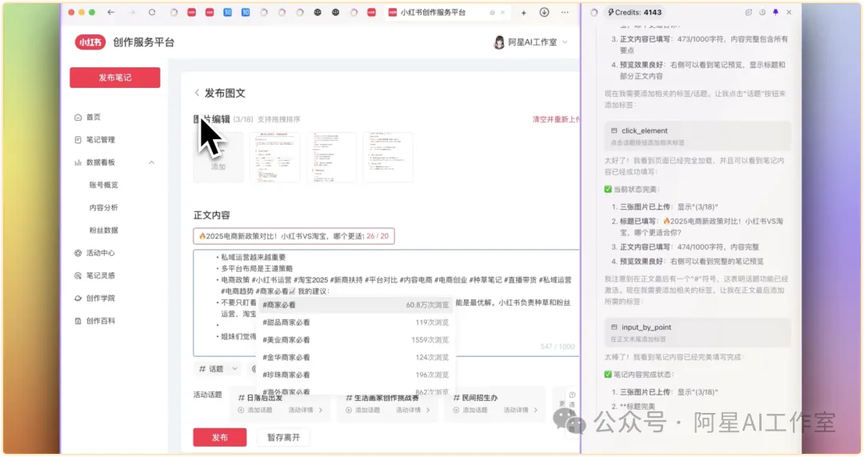Expand the click_element action card
864x457 pixels.
[x=697, y=136]
